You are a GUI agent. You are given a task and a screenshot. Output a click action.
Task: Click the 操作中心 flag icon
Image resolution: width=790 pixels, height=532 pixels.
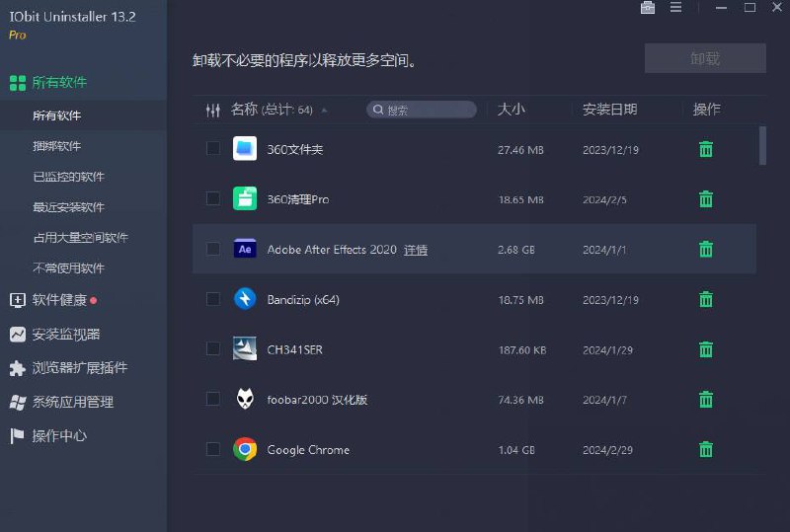click(x=17, y=436)
